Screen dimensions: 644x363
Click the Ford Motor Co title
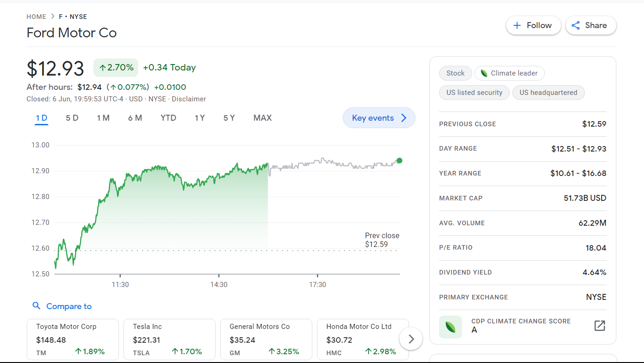tap(71, 33)
